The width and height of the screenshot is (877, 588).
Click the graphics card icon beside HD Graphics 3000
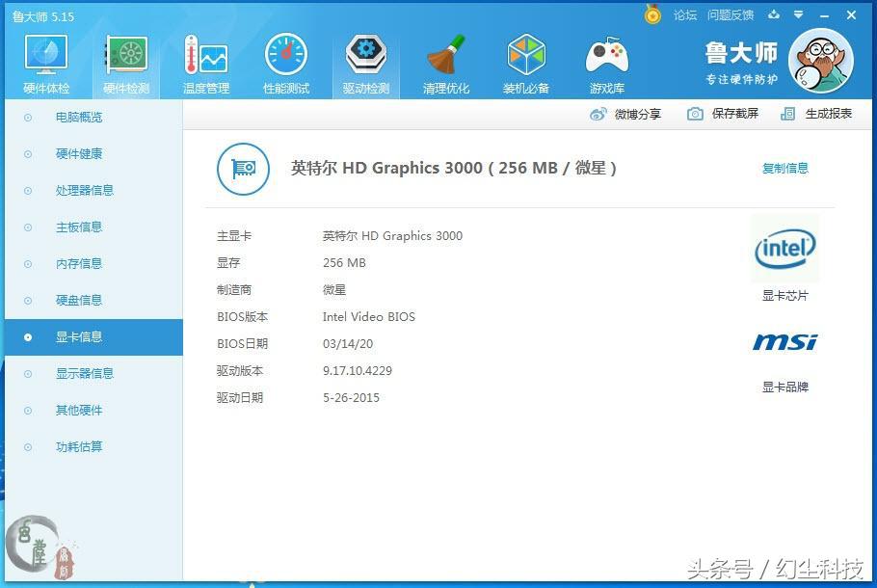tap(242, 168)
